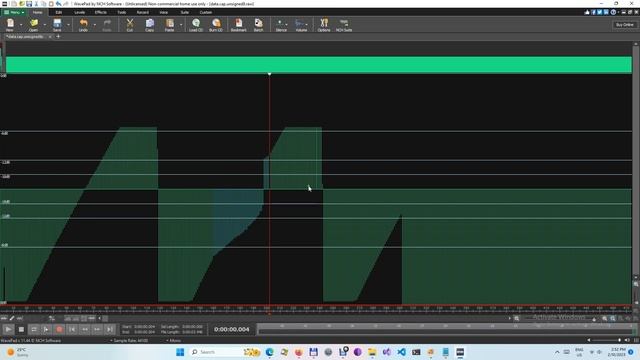Image resolution: width=640 pixels, height=360 pixels.
Task: Expand the Volume dropdown arrow
Action: (x=307, y=24)
